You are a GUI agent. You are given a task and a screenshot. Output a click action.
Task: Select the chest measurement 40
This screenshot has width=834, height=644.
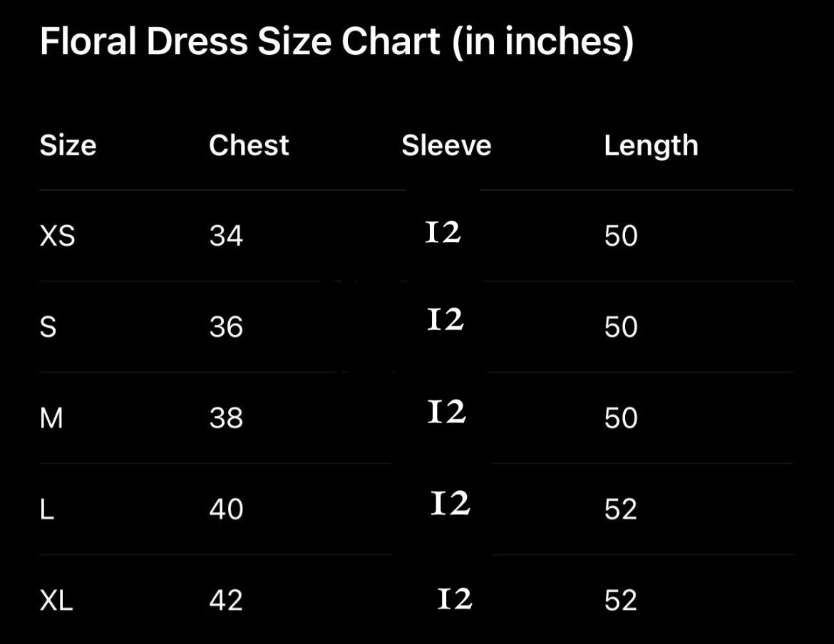(x=226, y=509)
